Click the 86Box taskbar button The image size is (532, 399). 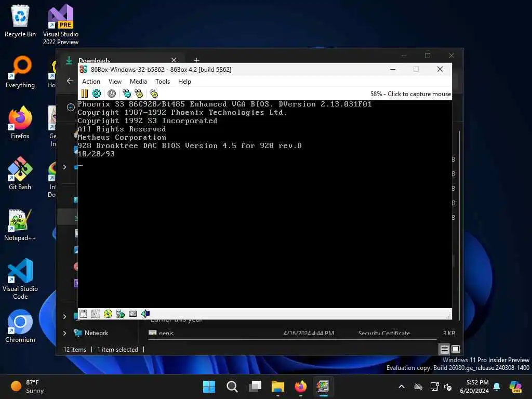323,387
